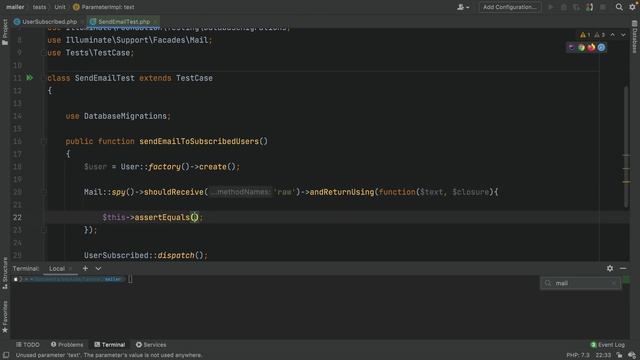Viewport: 640px width, 360px height.
Task: Click DatabaseMigrations trait on line 14
Action: click(x=125, y=116)
